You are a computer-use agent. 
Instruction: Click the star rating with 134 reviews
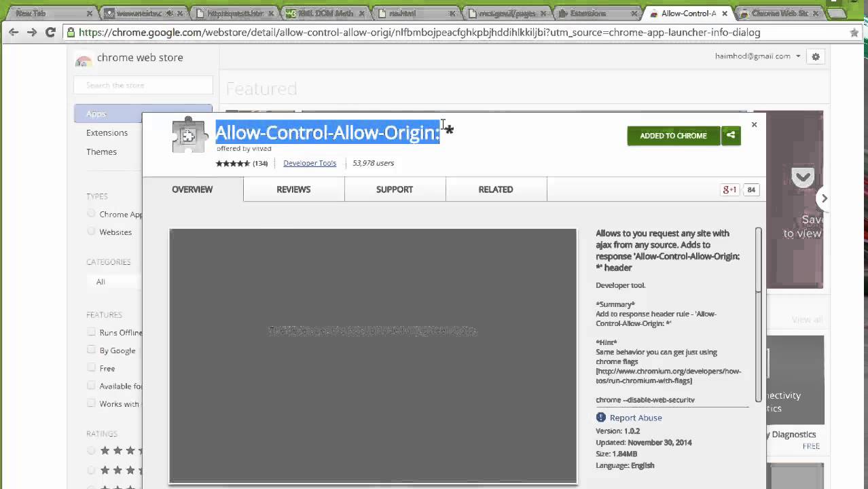coord(241,163)
